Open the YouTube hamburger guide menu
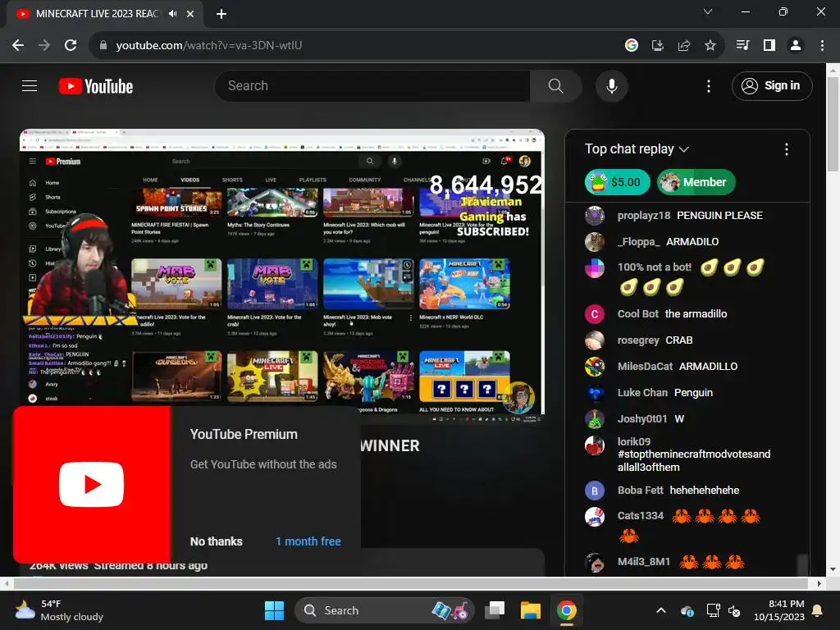840x630 pixels. pyautogui.click(x=30, y=85)
